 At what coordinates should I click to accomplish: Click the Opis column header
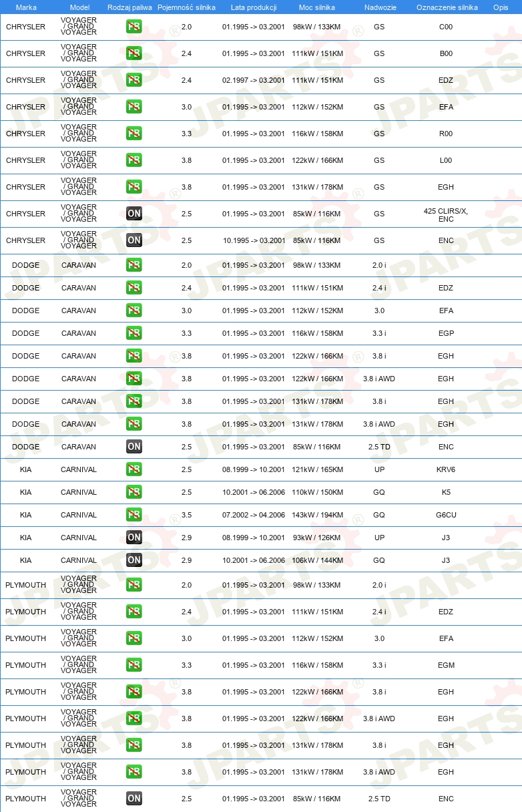(x=500, y=7)
